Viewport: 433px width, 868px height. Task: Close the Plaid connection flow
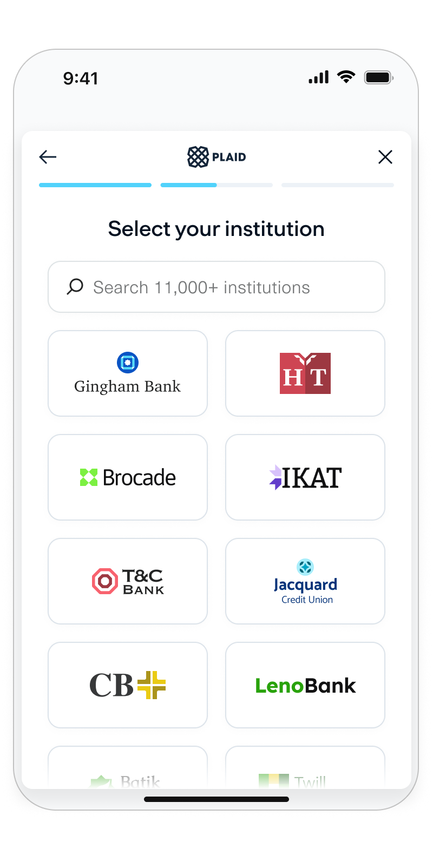pyautogui.click(x=385, y=157)
